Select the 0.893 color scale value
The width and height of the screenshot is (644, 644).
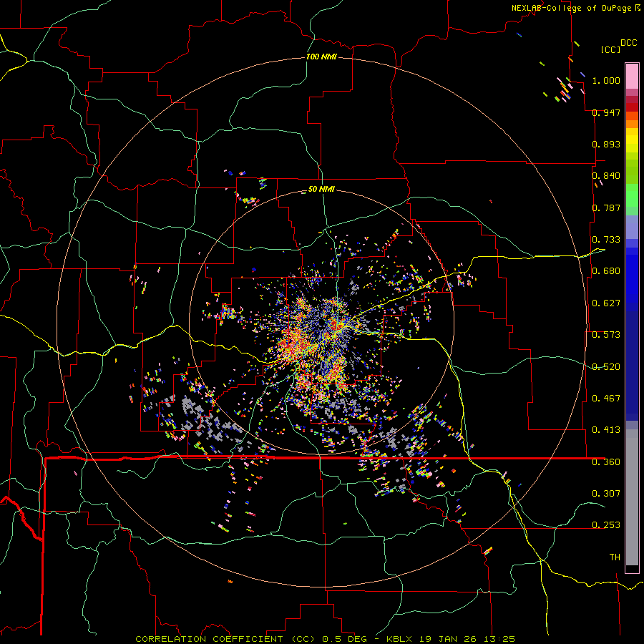coord(606,144)
